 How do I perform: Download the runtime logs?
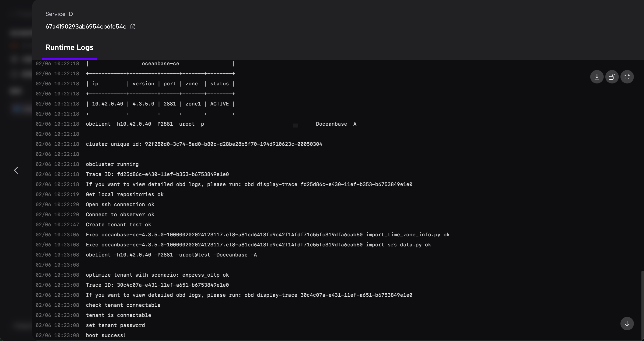click(x=597, y=77)
